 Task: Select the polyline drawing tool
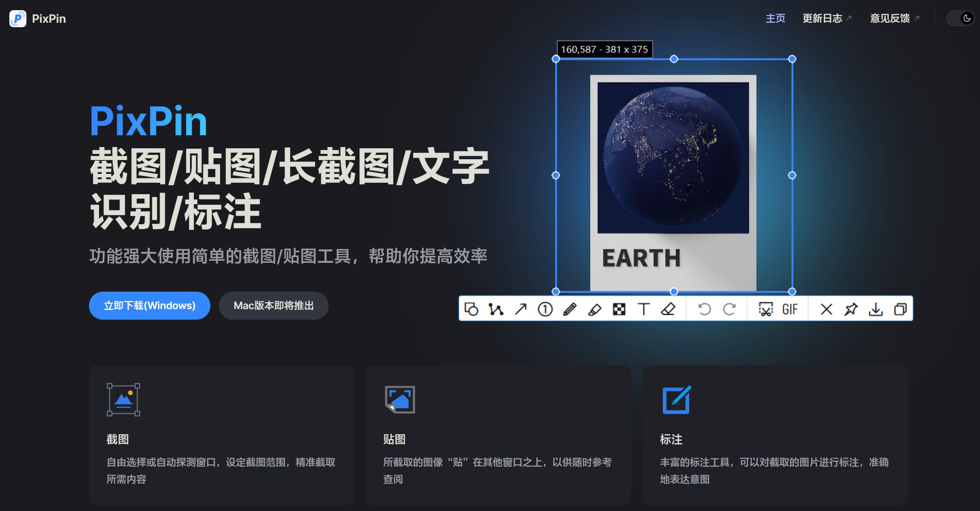coord(496,309)
